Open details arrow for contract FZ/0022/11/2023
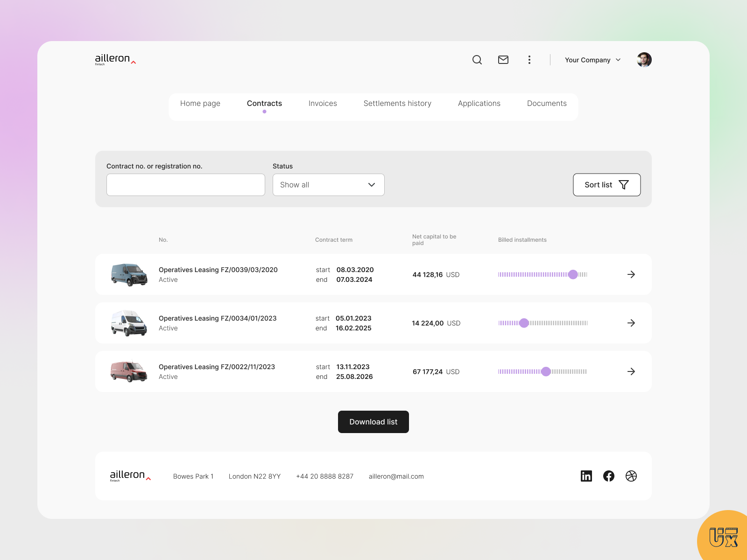This screenshot has height=560, width=747. click(x=631, y=371)
